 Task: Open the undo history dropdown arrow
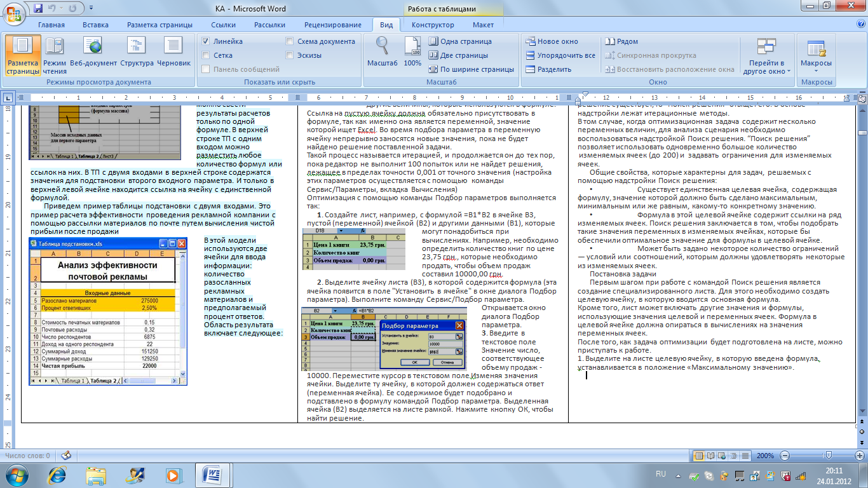[62, 10]
